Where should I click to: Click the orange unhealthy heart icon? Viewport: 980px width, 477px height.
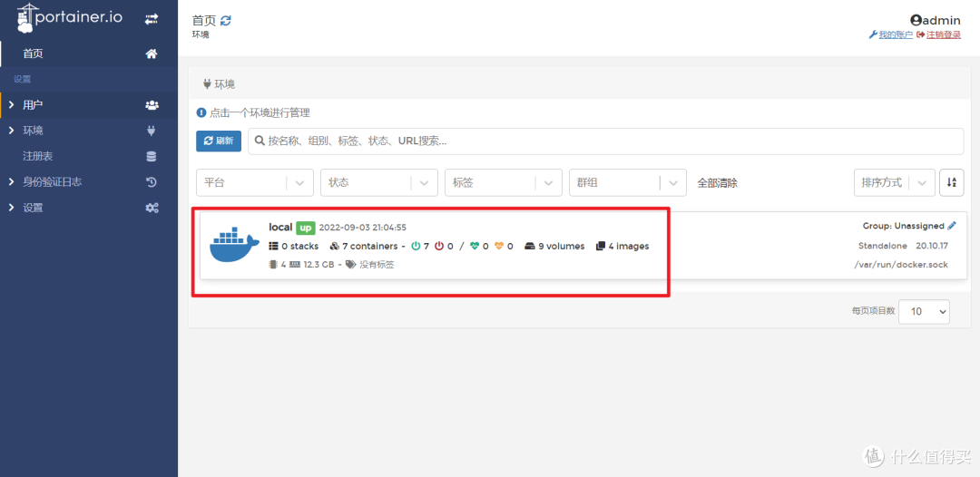[x=499, y=246]
